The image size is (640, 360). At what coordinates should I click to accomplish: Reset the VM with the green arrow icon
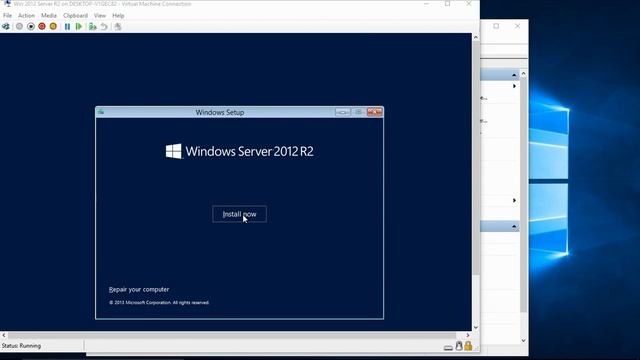pyautogui.click(x=79, y=27)
